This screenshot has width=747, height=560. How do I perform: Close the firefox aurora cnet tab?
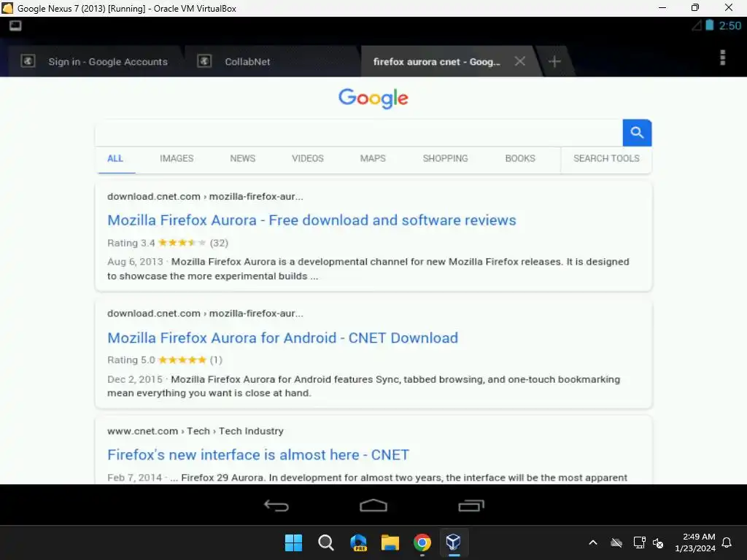click(519, 61)
